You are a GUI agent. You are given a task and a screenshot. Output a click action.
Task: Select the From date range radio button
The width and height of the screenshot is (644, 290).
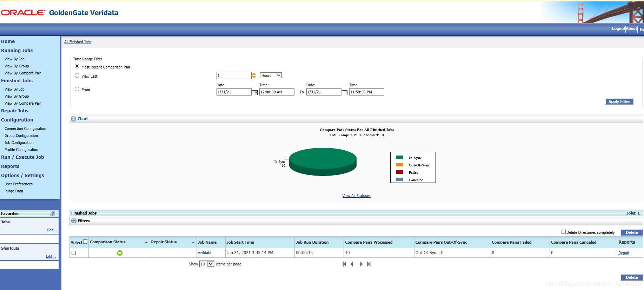click(77, 89)
